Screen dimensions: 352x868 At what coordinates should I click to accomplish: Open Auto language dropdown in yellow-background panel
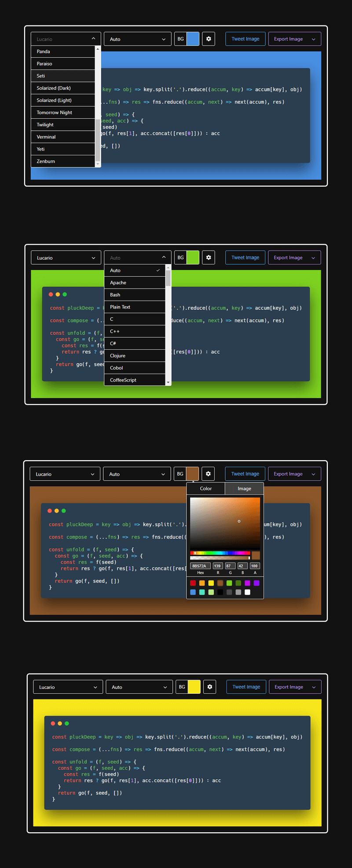point(139,687)
